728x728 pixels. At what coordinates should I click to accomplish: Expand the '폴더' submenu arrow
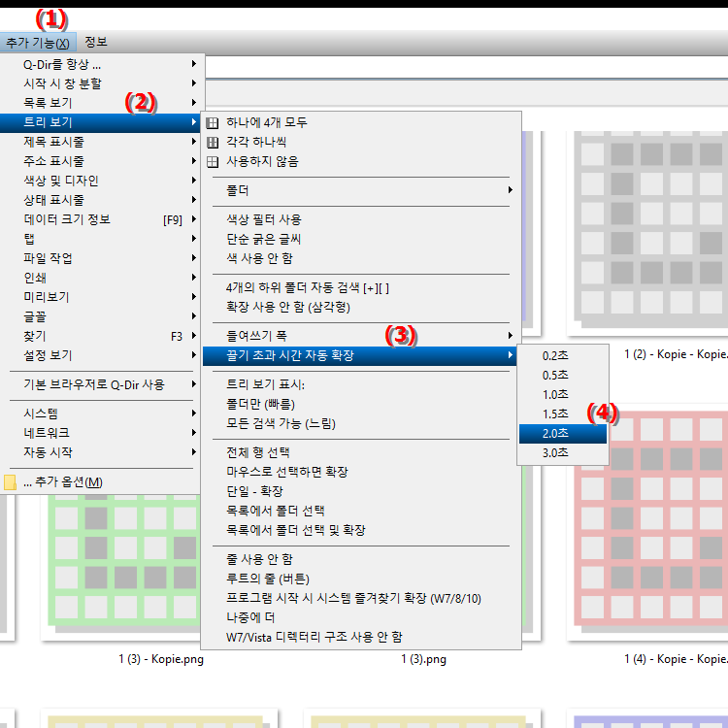[511, 190]
